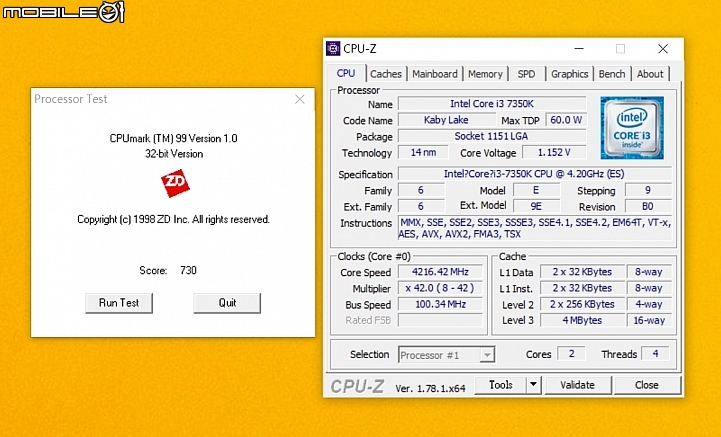
Task: Switch to the Bench tab
Action: (x=612, y=74)
